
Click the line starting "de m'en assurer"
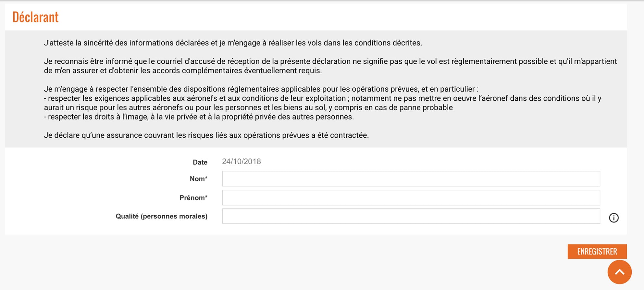[x=183, y=70]
